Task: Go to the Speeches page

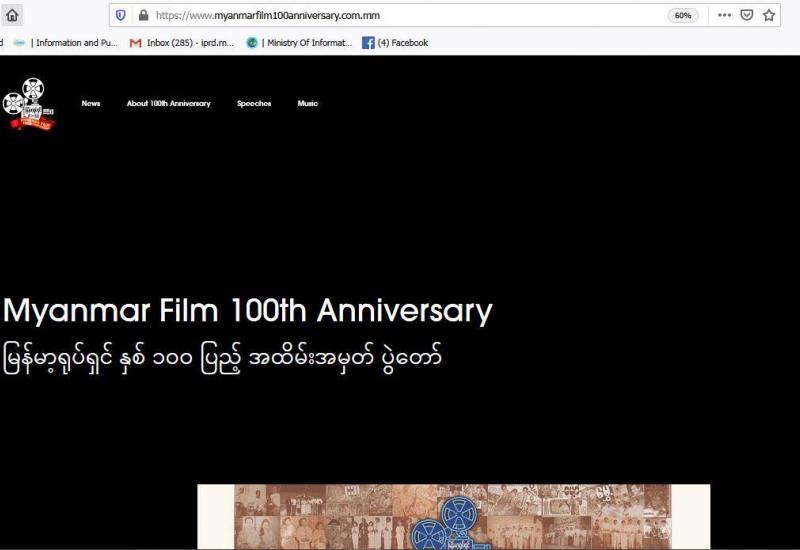Action: point(254,103)
